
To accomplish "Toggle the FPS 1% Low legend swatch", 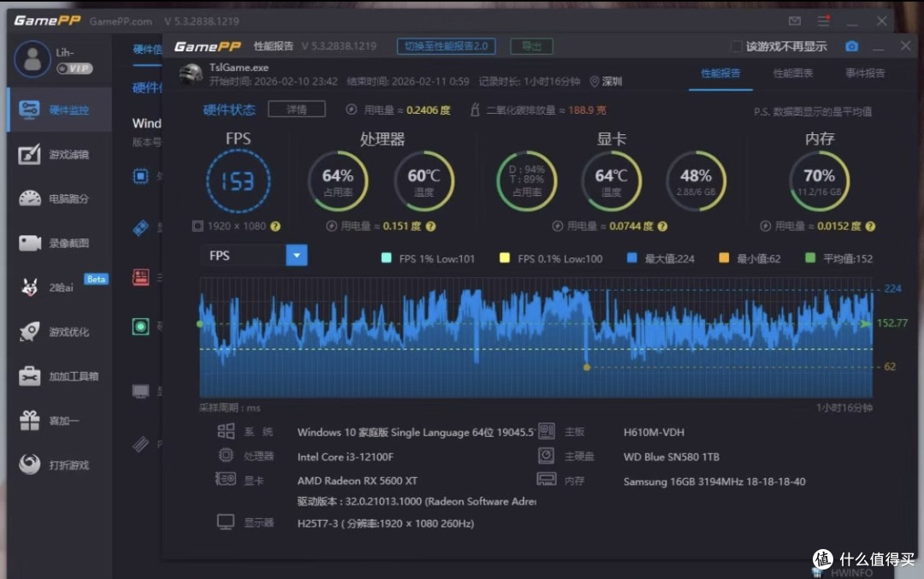I will pyautogui.click(x=387, y=257).
